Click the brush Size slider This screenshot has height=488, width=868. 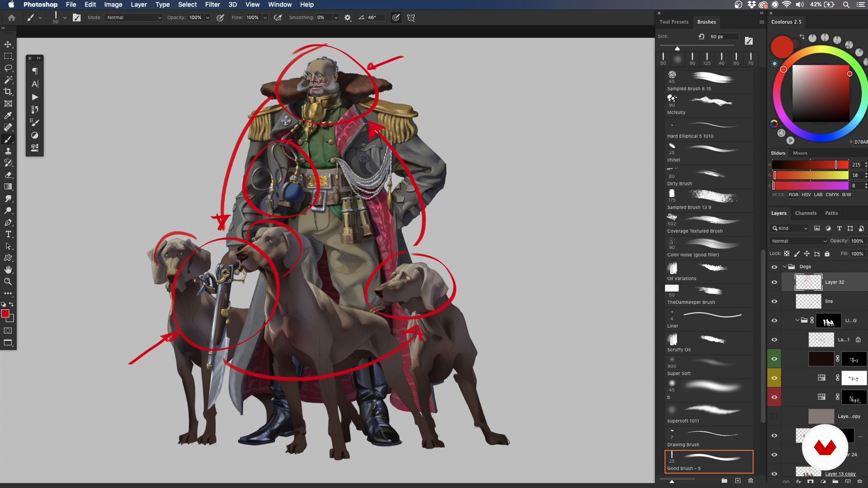click(697, 45)
